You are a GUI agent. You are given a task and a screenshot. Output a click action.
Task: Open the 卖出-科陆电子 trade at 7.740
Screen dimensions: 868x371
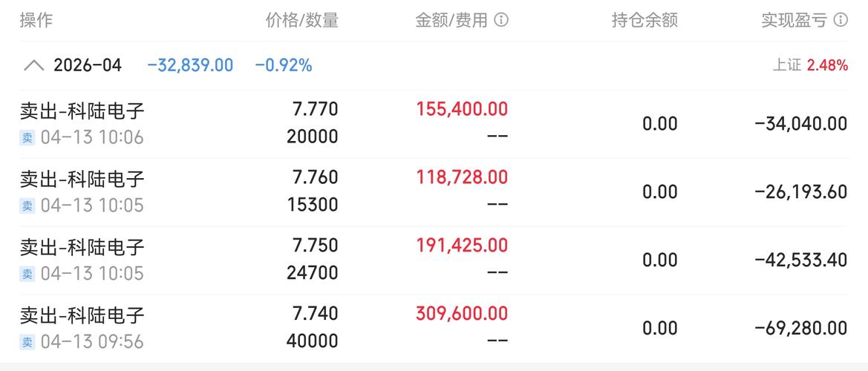coord(434,328)
